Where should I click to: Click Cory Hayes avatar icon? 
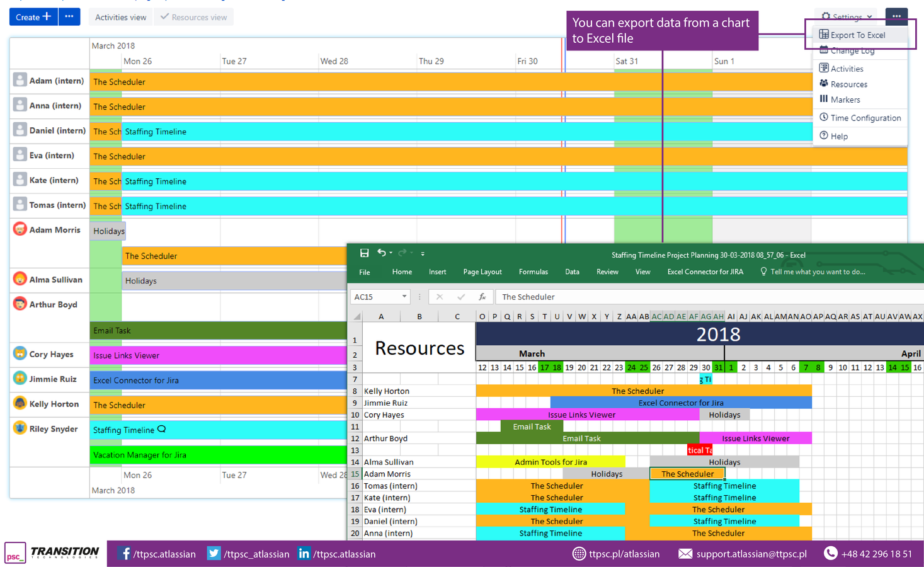pyautogui.click(x=20, y=353)
